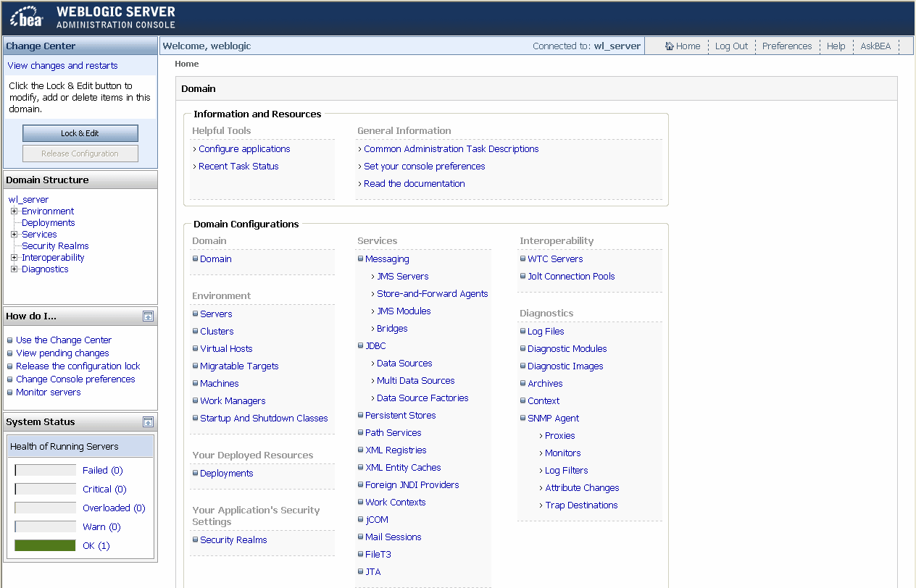This screenshot has height=588, width=916.
Task: Expand the Interoperability tree node
Action: tap(14, 257)
